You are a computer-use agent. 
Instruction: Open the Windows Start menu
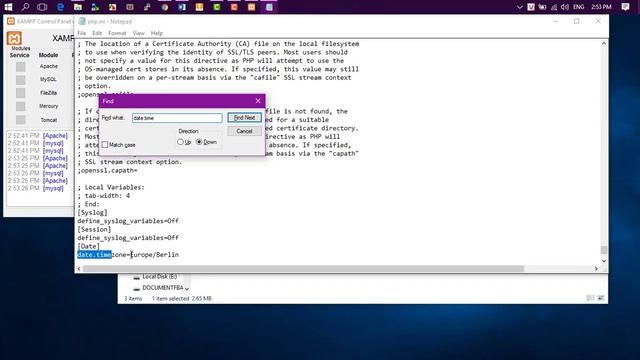[x=8, y=7]
